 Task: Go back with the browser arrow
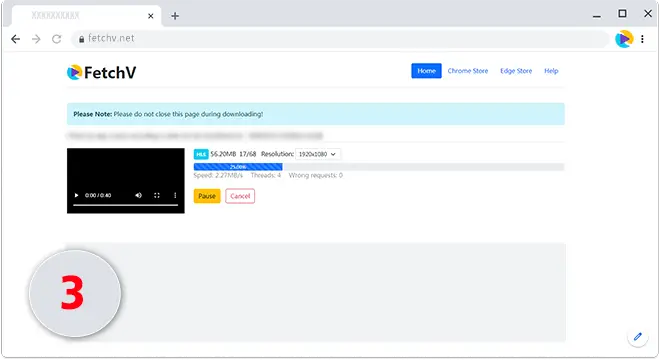[x=16, y=39]
